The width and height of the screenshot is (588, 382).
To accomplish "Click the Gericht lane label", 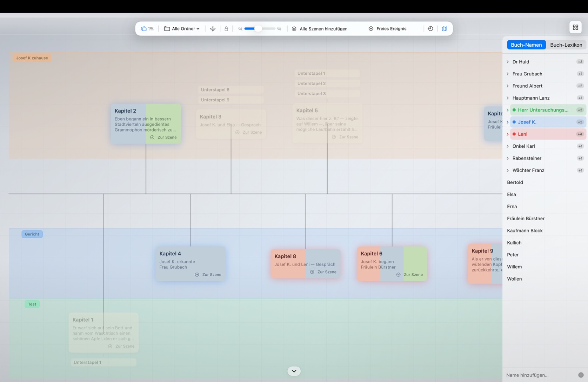I will [x=32, y=234].
